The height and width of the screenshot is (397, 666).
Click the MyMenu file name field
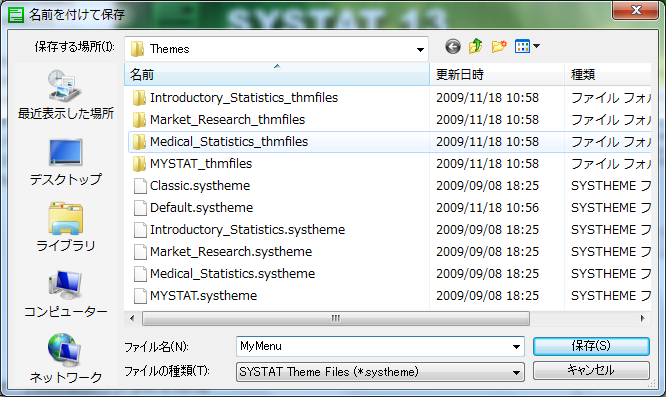[x=374, y=346]
